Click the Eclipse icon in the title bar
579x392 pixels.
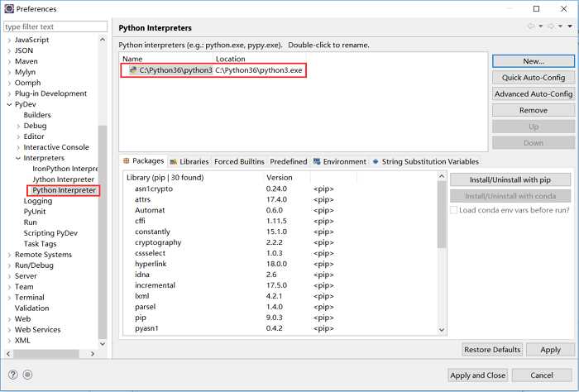[x=9, y=8]
